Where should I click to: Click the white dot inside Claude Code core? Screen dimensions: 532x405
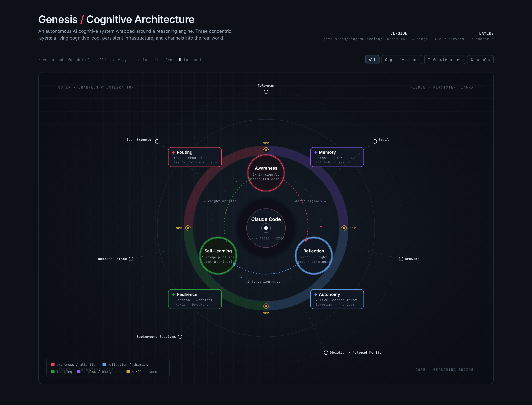click(266, 228)
